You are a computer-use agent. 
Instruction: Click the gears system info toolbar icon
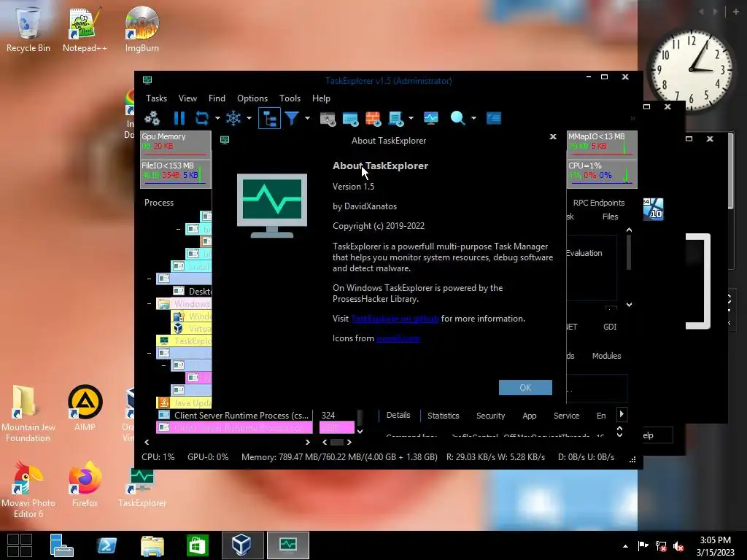152,118
